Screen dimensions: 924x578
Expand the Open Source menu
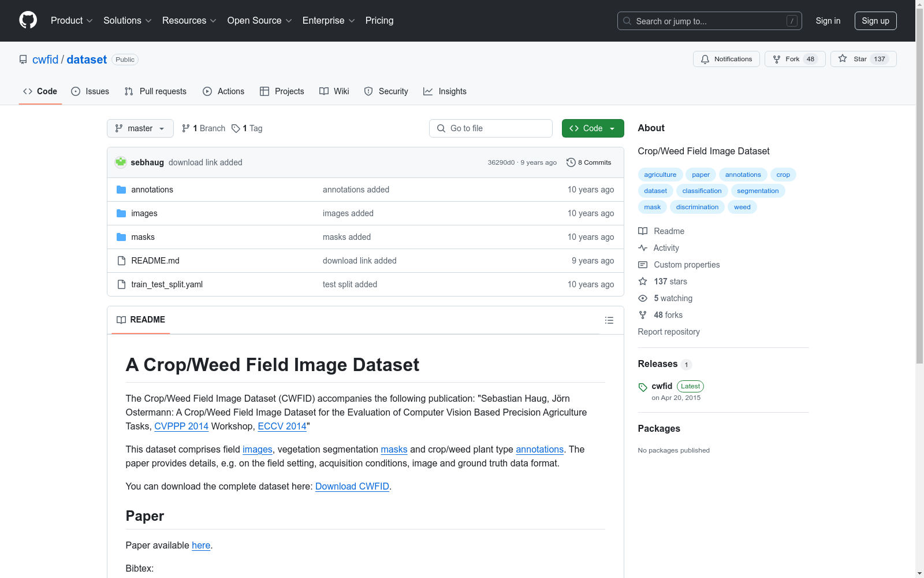coord(260,20)
